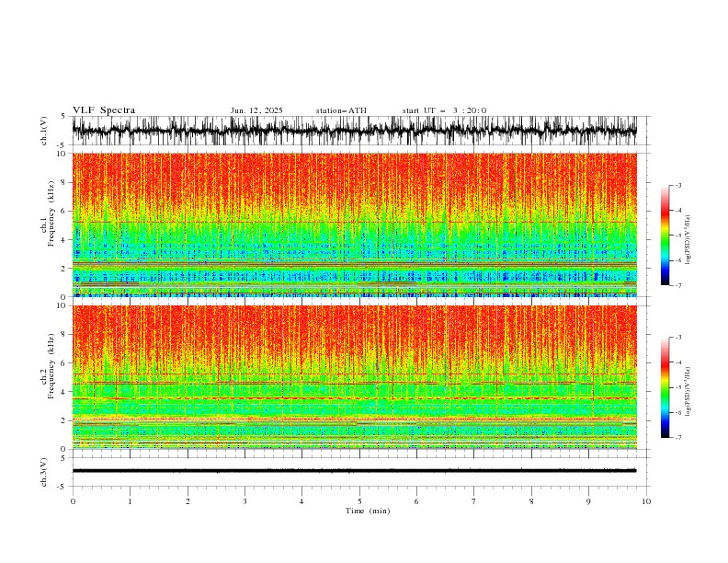Click the "Time (min)" axis label

pyautogui.click(x=368, y=511)
